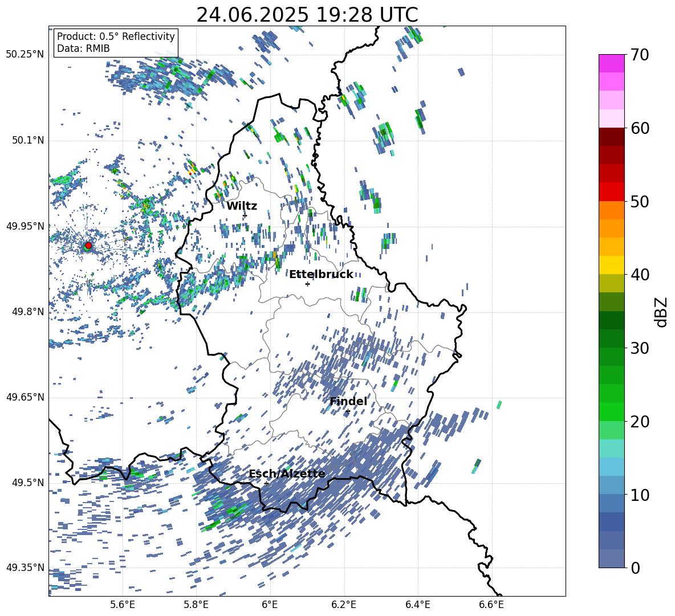Click the 5.6°E longitude label
The image size is (675, 616).
point(123,605)
